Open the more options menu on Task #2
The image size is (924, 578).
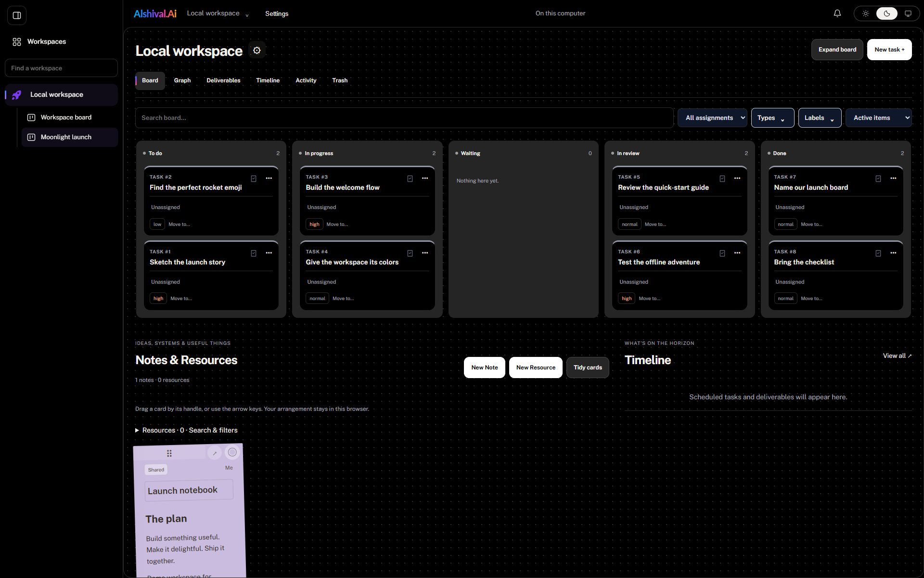coord(269,178)
